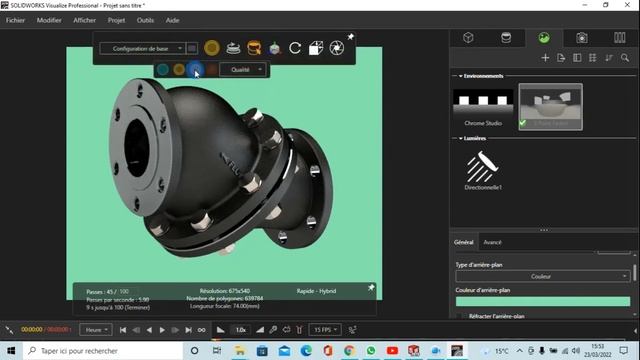The image size is (640, 360).
Task: Click the Windows taskbar search box
Action: (102, 351)
